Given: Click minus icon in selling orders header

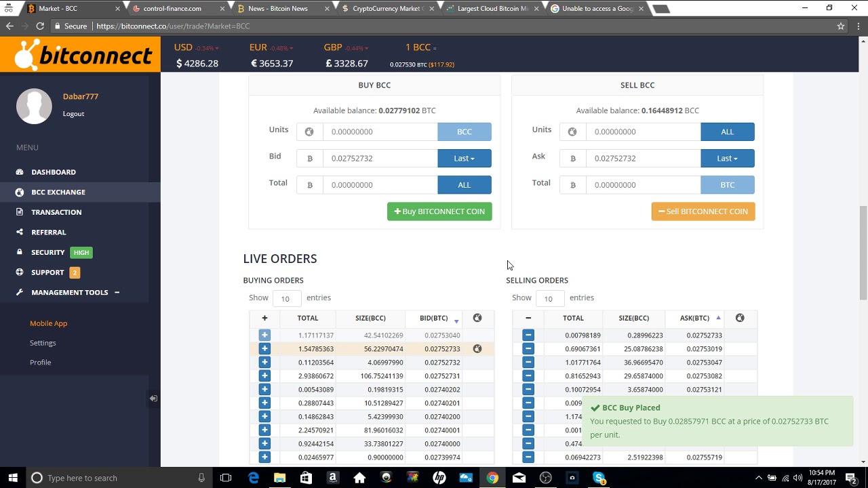Looking at the screenshot, I should [x=528, y=318].
